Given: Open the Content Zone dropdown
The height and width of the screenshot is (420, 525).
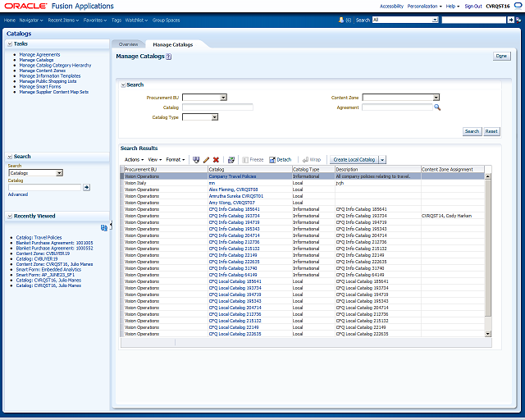Looking at the screenshot, I should coord(436,98).
